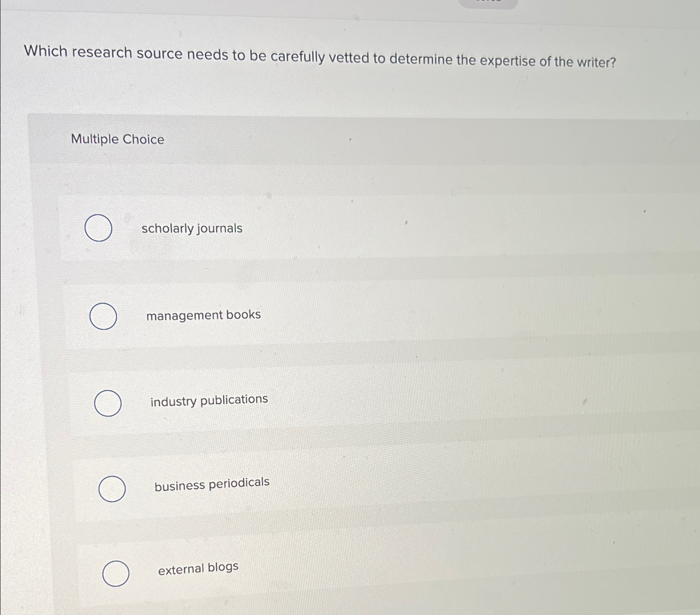Click the scholarly journals answer text

click(x=192, y=228)
